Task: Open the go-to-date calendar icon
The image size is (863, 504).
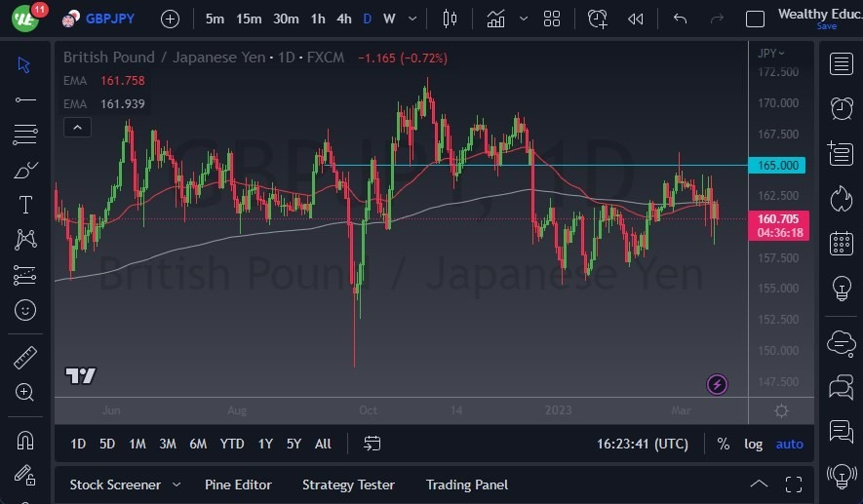Action: click(373, 444)
